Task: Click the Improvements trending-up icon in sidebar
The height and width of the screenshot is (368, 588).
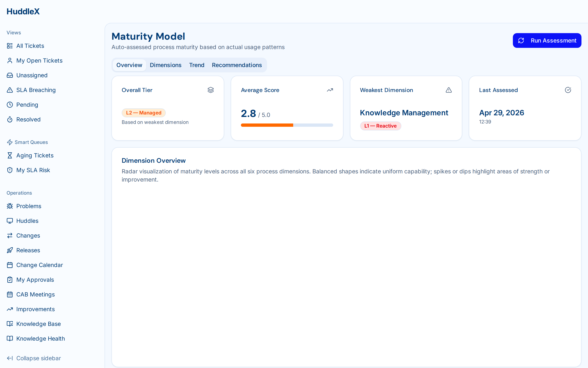Action: tap(10, 309)
